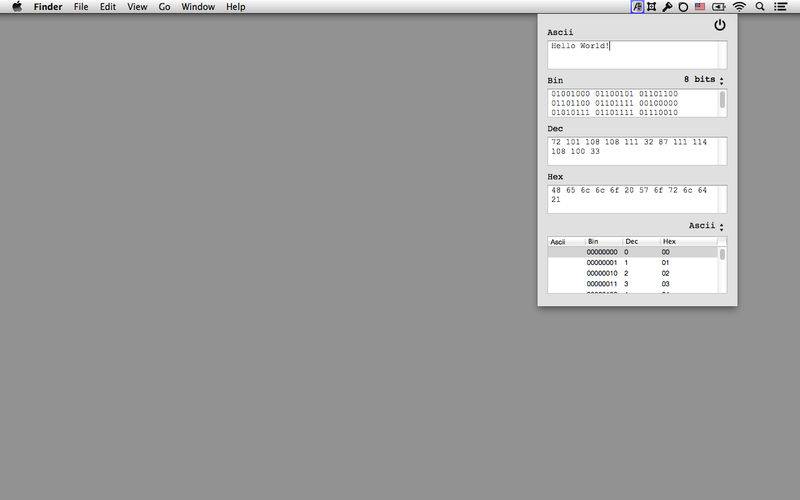
Task: Click inside the Hex text field
Action: point(637,199)
